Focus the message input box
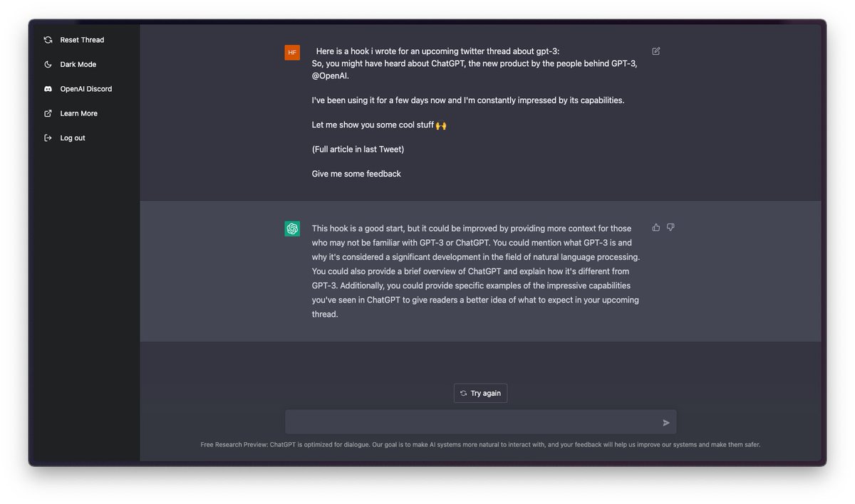 coord(470,422)
